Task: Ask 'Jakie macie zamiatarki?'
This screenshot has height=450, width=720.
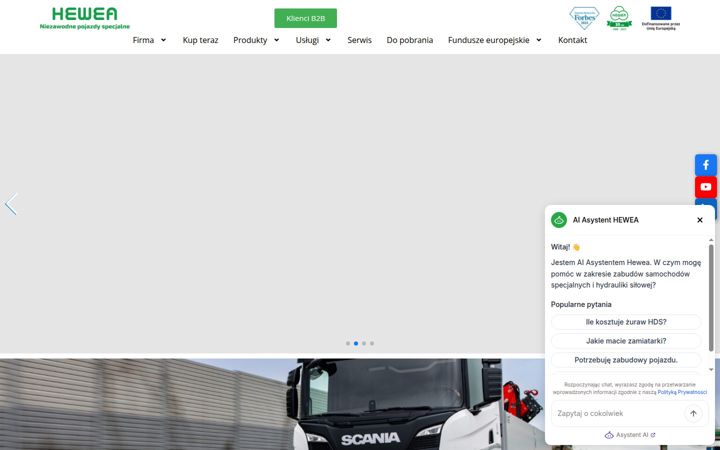Action: (x=626, y=341)
